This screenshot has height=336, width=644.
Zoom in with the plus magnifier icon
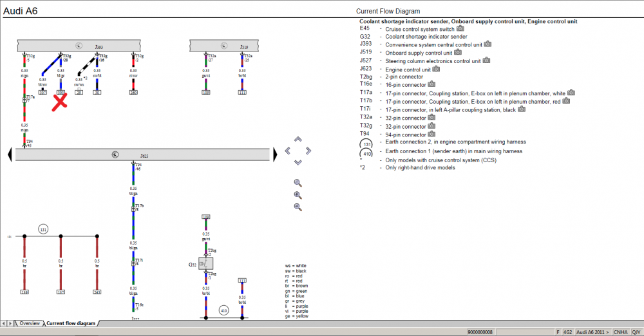(298, 195)
